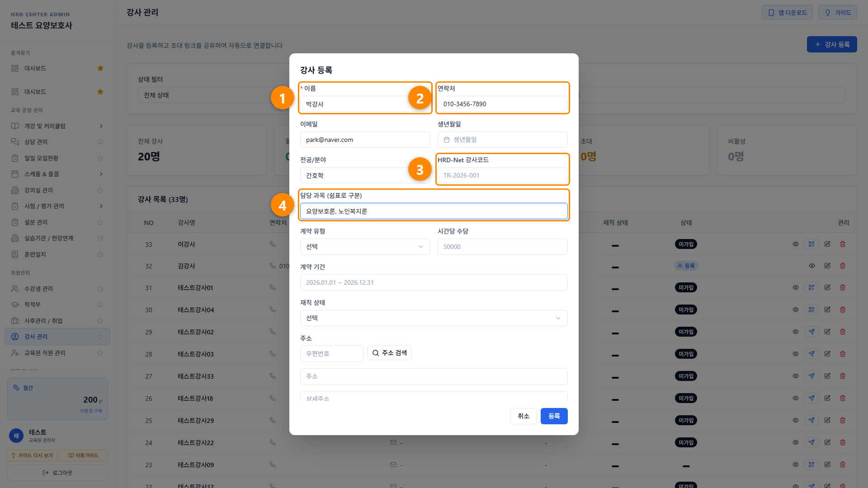868x488 pixels.
Task: Open 훈련일지 in sidebar
Action: 57,254
